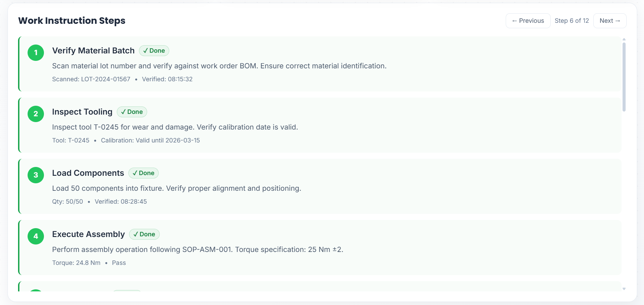Image resolution: width=644 pixels, height=305 pixels.
Task: Advance to the next step
Action: 610,21
